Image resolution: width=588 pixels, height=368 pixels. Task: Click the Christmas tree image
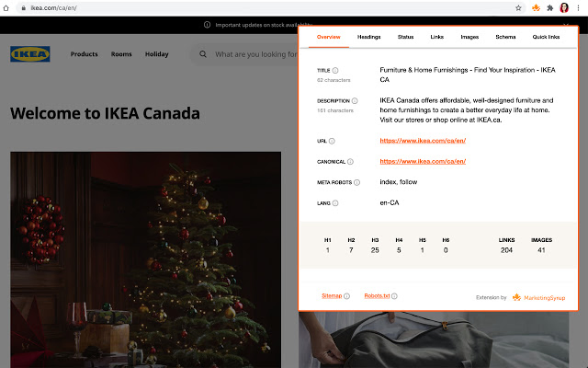[x=145, y=259]
